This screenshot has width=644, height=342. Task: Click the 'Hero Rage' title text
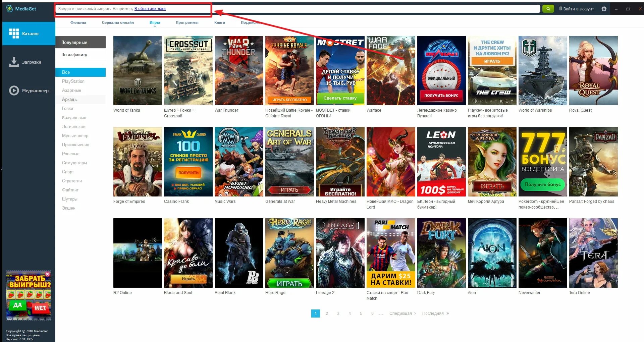[x=275, y=293]
